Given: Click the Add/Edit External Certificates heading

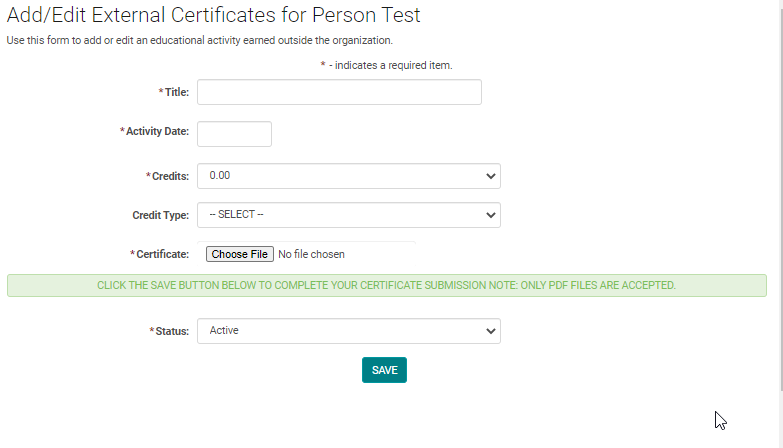Looking at the screenshot, I should point(214,15).
